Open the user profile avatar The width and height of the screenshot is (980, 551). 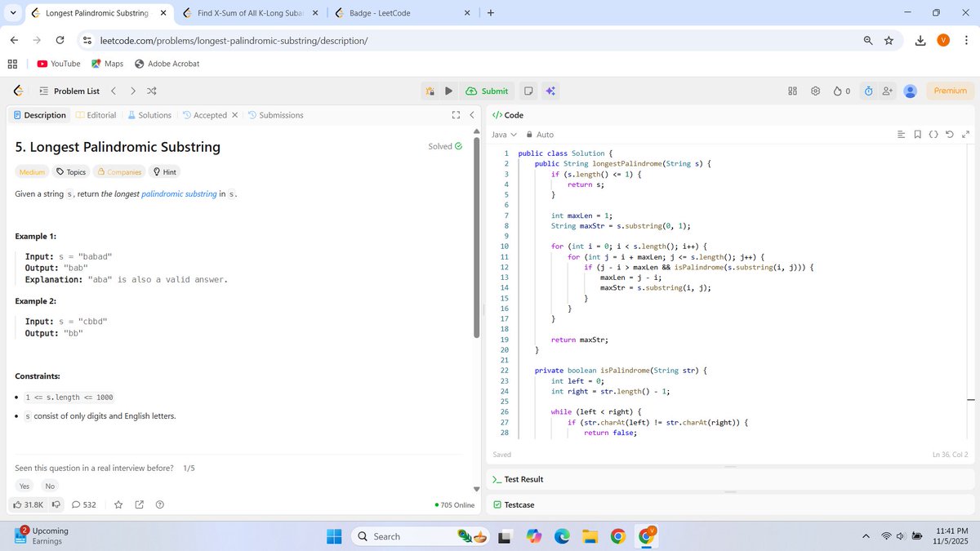click(x=911, y=91)
